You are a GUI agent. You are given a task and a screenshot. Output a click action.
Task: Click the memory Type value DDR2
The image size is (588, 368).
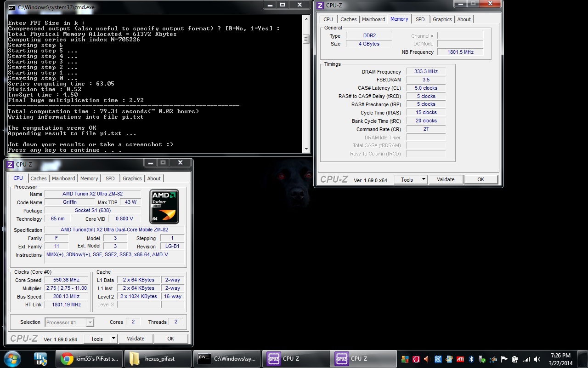369,36
